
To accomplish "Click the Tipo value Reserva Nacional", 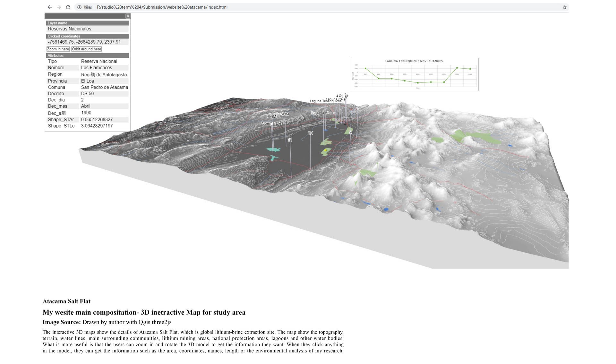I will click(x=99, y=61).
